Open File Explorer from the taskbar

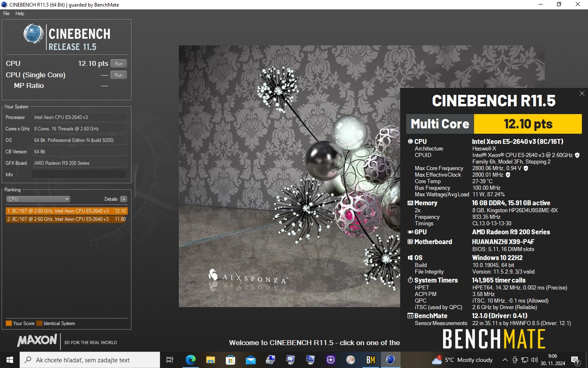click(210, 360)
